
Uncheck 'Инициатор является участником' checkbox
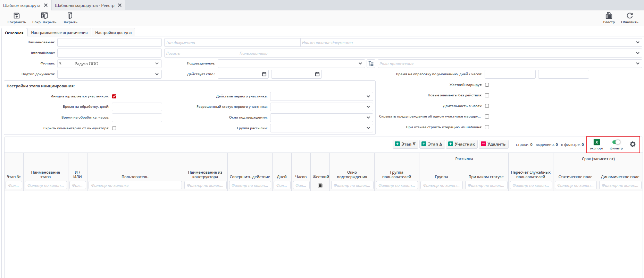pyautogui.click(x=114, y=96)
